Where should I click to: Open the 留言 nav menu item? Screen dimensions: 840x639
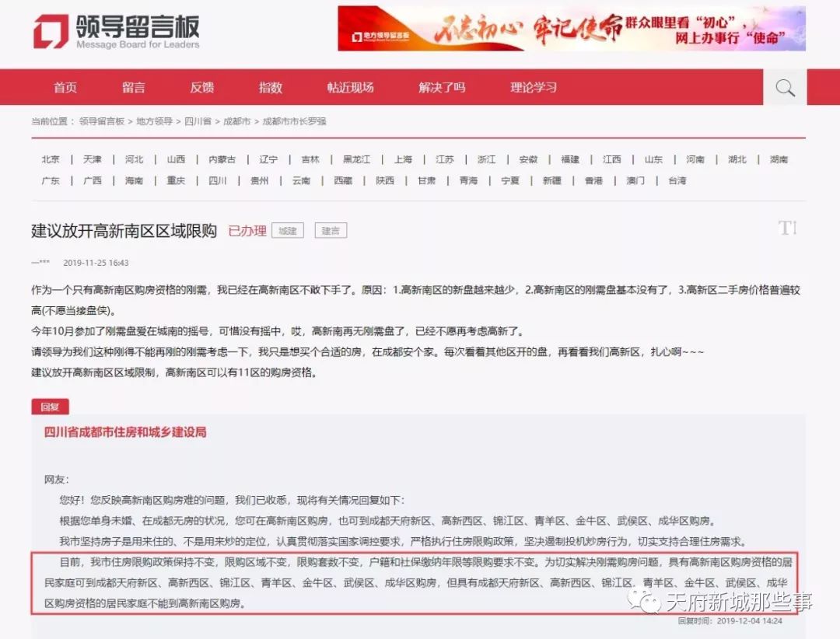[x=134, y=88]
